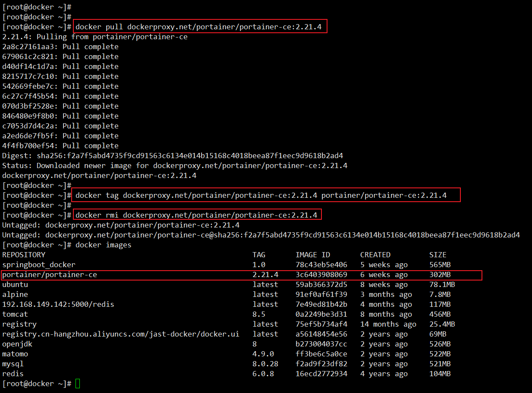Click layer line 846480e9f8b0: Pull complete
The width and height of the screenshot is (532, 393).
pyautogui.click(x=60, y=116)
